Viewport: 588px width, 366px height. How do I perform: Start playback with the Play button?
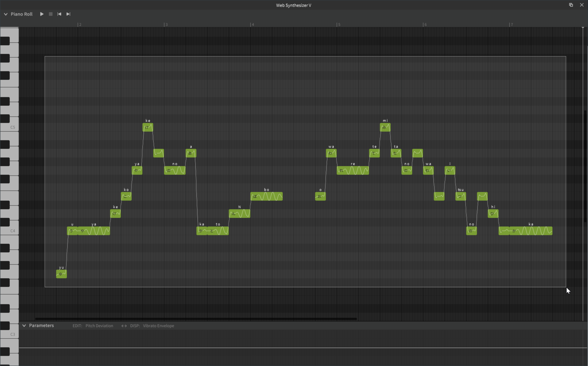tap(42, 14)
